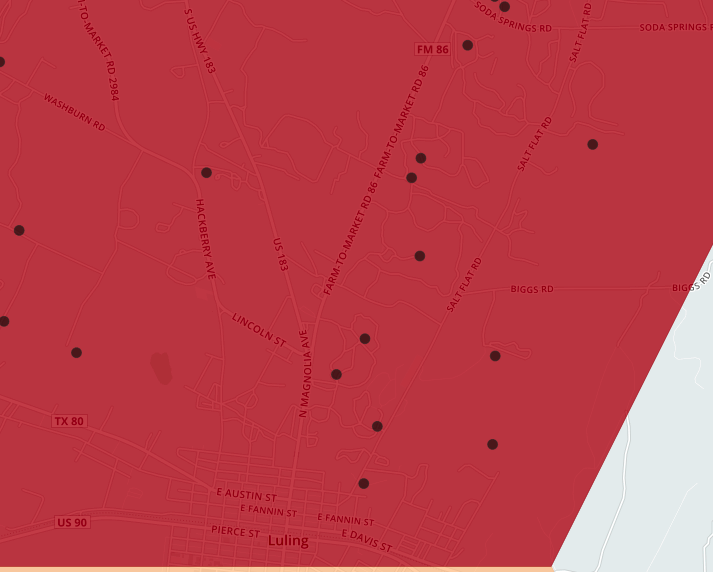Click the US 90 highway shield
The width and height of the screenshot is (713, 572).
click(72, 522)
